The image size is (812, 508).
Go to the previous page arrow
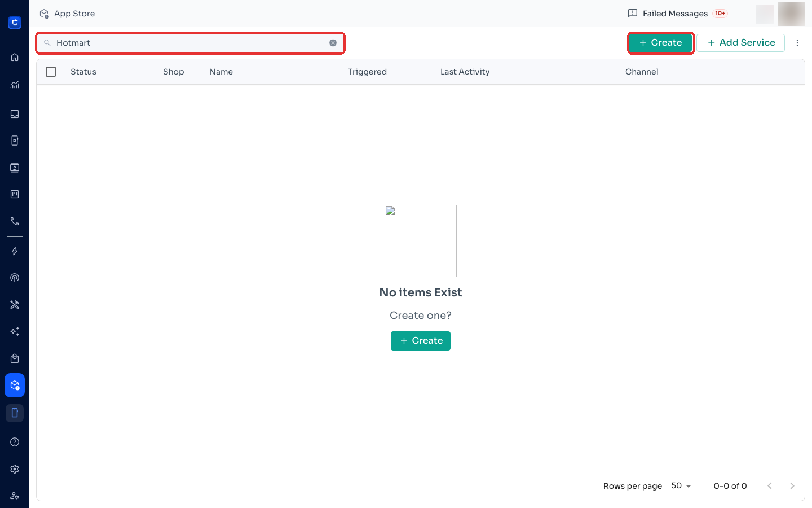770,486
